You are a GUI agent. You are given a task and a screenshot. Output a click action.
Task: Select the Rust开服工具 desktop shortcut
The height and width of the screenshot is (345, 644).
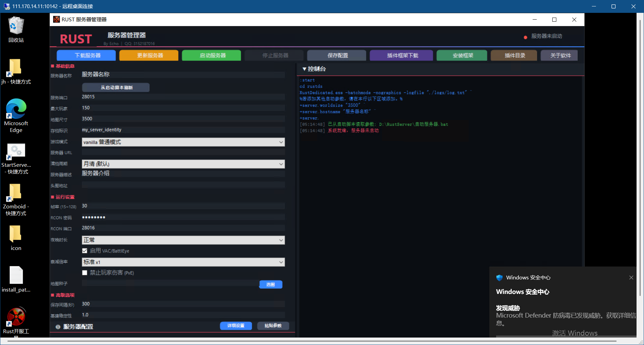16,317
